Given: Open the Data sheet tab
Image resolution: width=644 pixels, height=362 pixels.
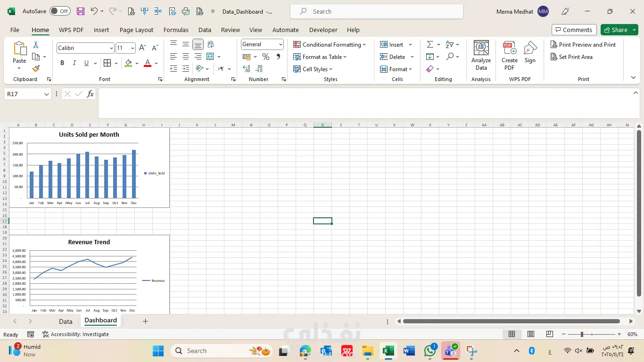Looking at the screenshot, I should point(66,321).
